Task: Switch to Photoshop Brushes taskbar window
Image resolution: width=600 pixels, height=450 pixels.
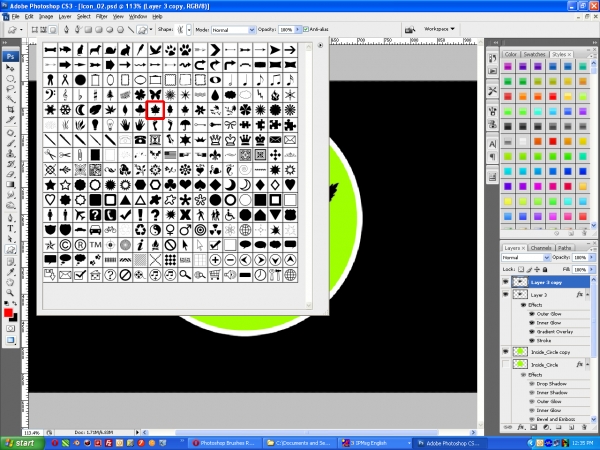Action: click(x=223, y=443)
